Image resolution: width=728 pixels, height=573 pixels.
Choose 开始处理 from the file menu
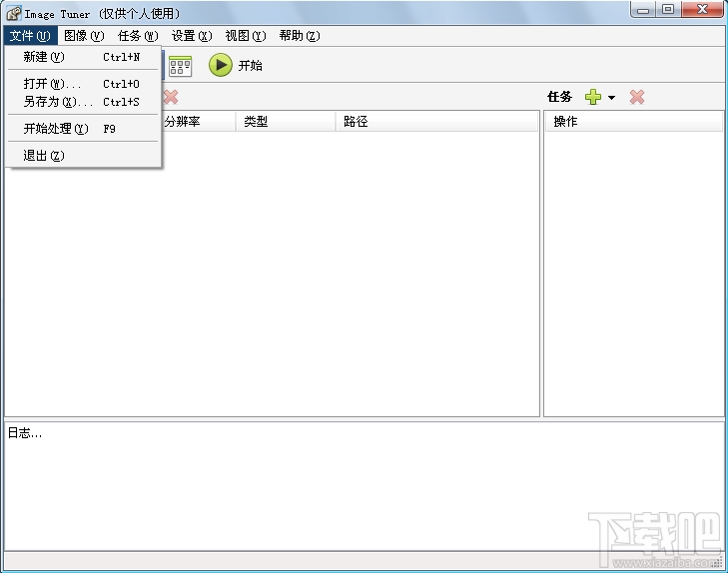[x=83, y=129]
